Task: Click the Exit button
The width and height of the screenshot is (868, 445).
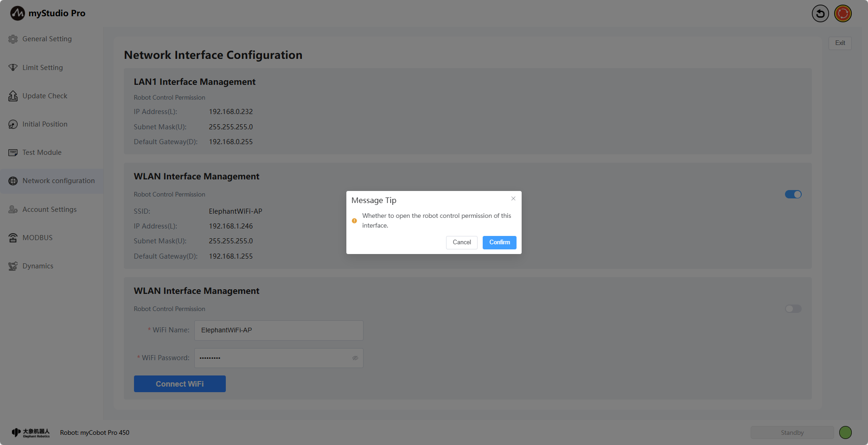Action: coord(840,43)
